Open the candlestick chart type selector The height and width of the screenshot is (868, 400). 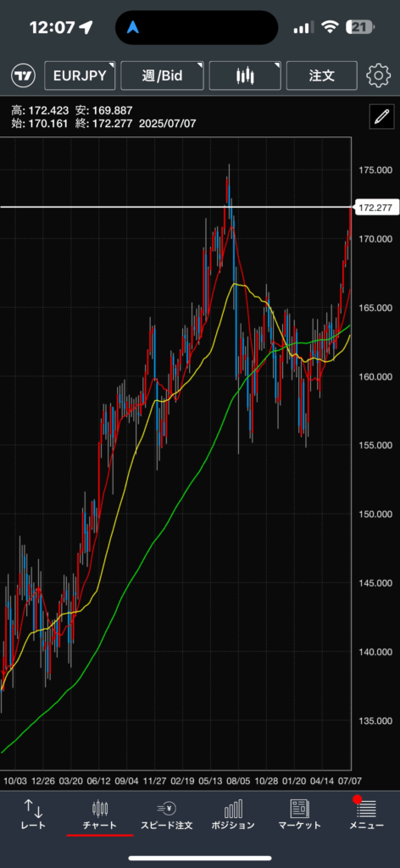click(x=245, y=75)
